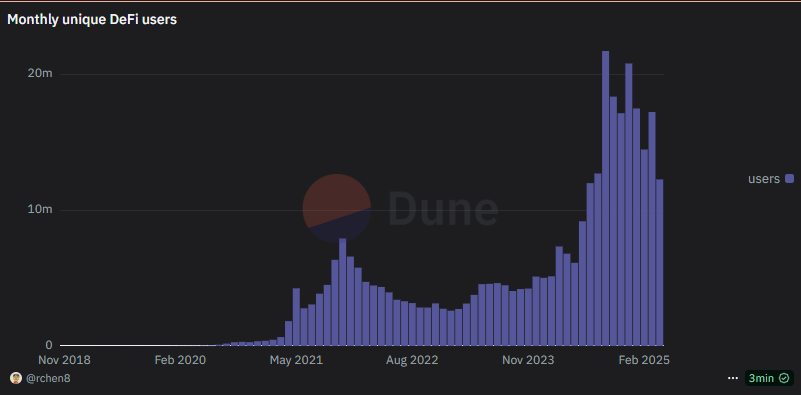Image resolution: width=801 pixels, height=395 pixels.
Task: Click the Aug 2022 axis label
Action: pyautogui.click(x=412, y=360)
